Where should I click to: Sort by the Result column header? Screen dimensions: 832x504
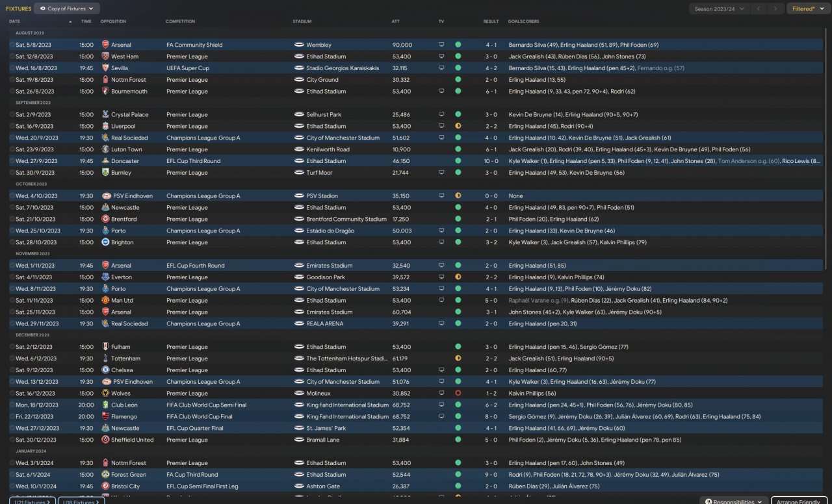(491, 21)
